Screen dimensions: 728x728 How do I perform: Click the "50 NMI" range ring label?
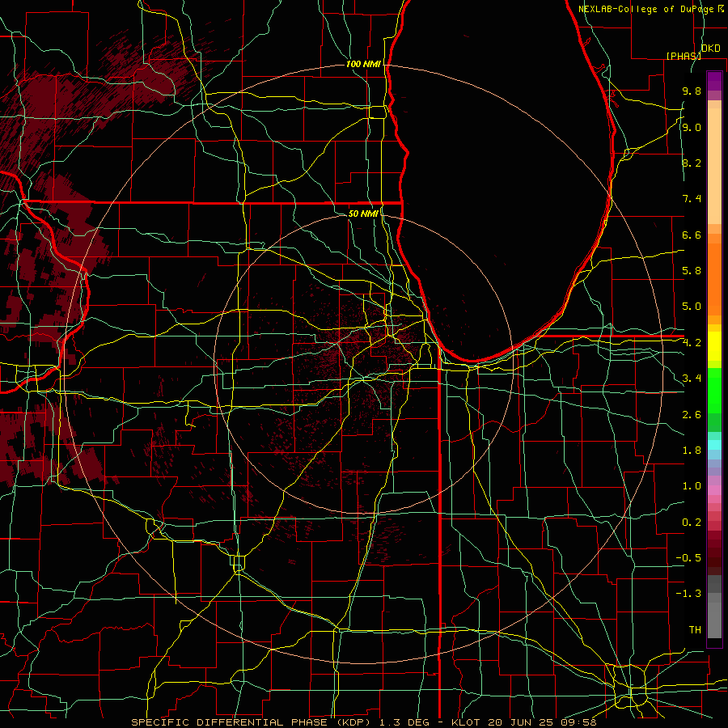click(x=363, y=214)
